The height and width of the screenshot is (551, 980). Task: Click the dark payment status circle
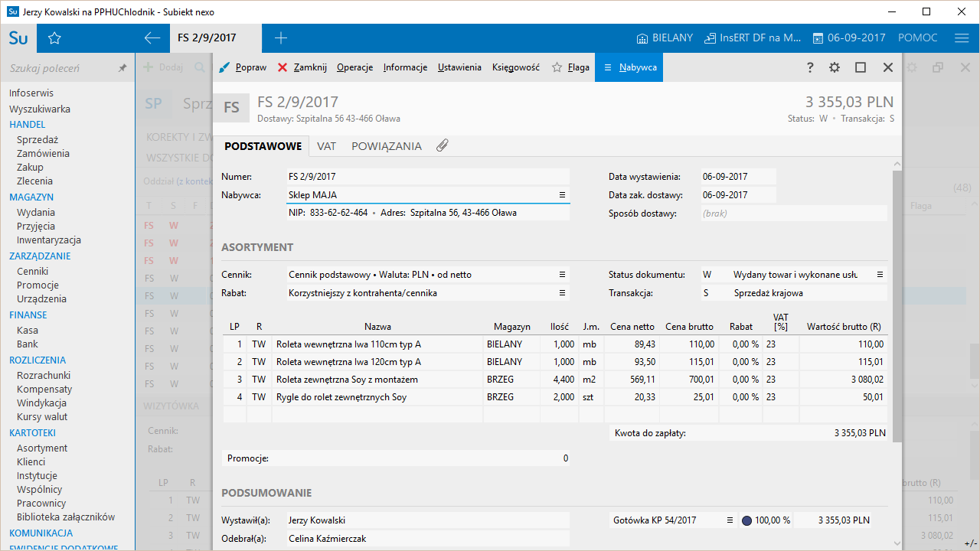(747, 520)
